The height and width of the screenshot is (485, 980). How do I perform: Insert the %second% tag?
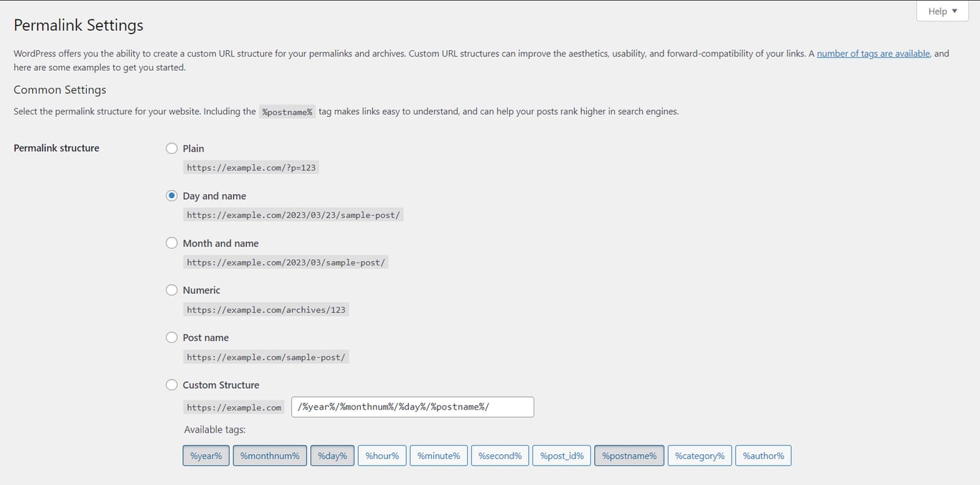(499, 455)
